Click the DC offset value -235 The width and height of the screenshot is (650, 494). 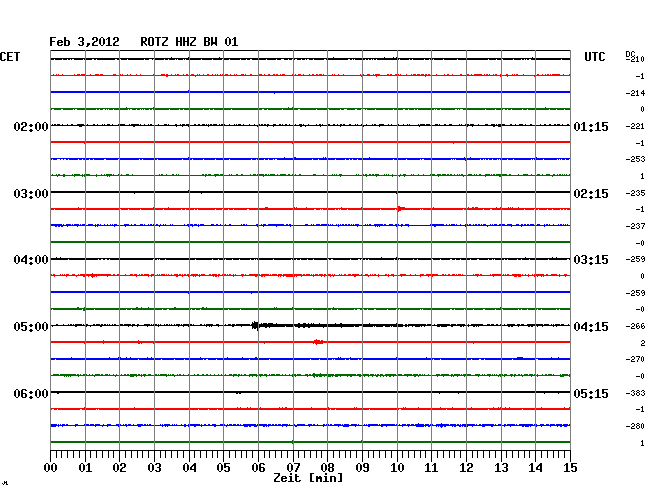(x=635, y=193)
